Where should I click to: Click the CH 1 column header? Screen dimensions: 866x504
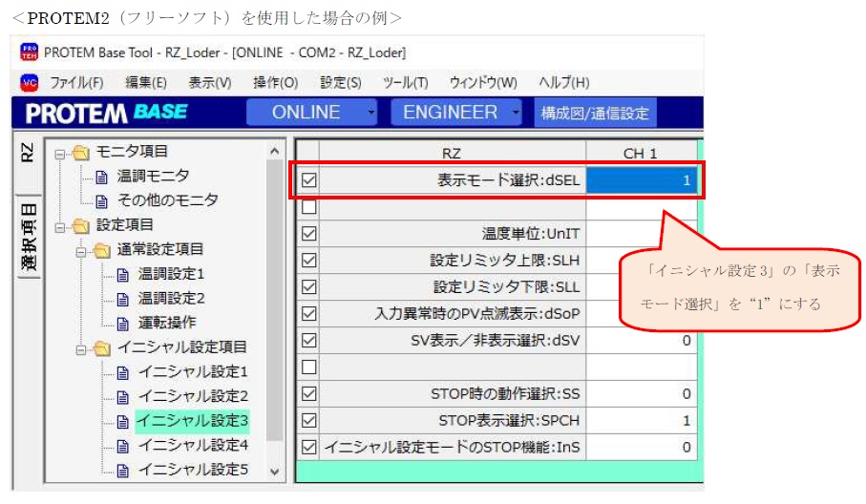click(642, 153)
